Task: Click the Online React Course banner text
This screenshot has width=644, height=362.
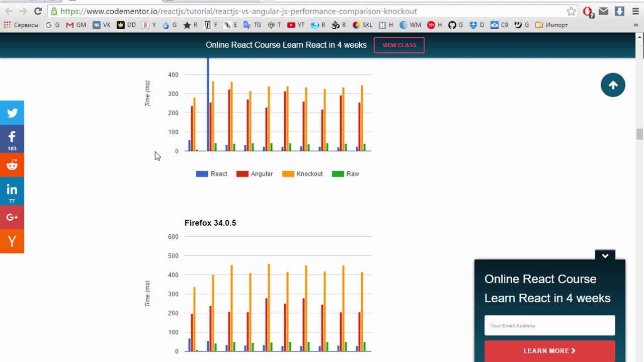Action: [286, 45]
